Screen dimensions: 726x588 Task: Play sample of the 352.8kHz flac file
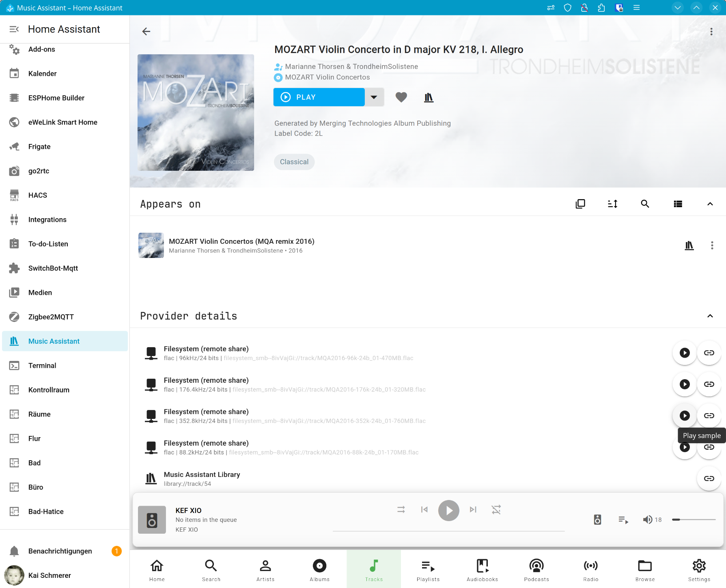click(685, 416)
